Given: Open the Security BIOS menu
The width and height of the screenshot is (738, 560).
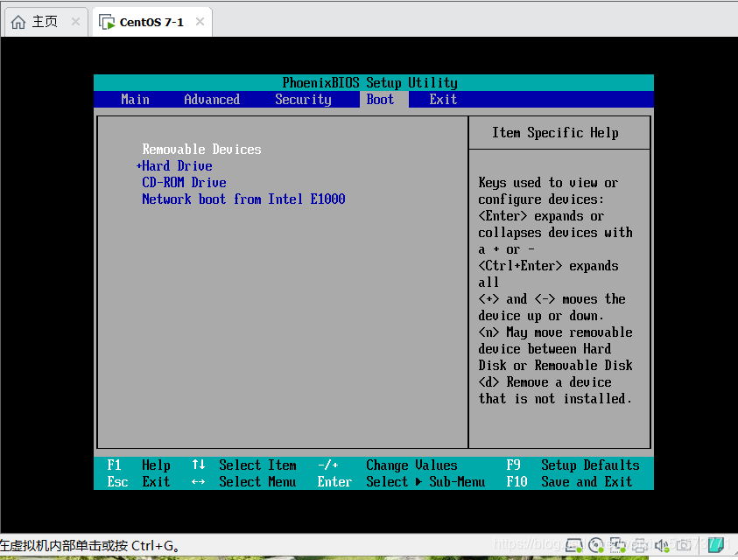Looking at the screenshot, I should [x=303, y=99].
